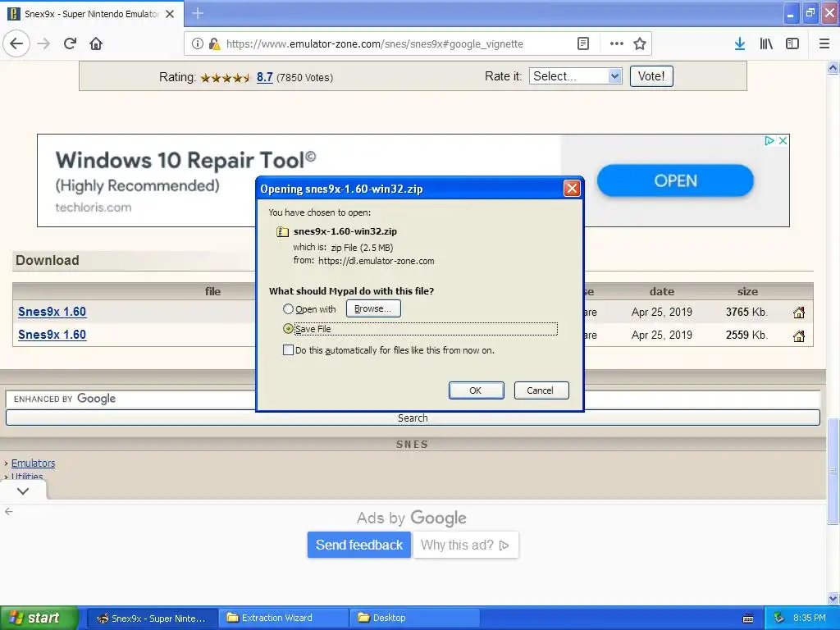Screen dimensions: 840x630
Task: Click homepage icon in the 2559 Kb row
Action: [799, 336]
